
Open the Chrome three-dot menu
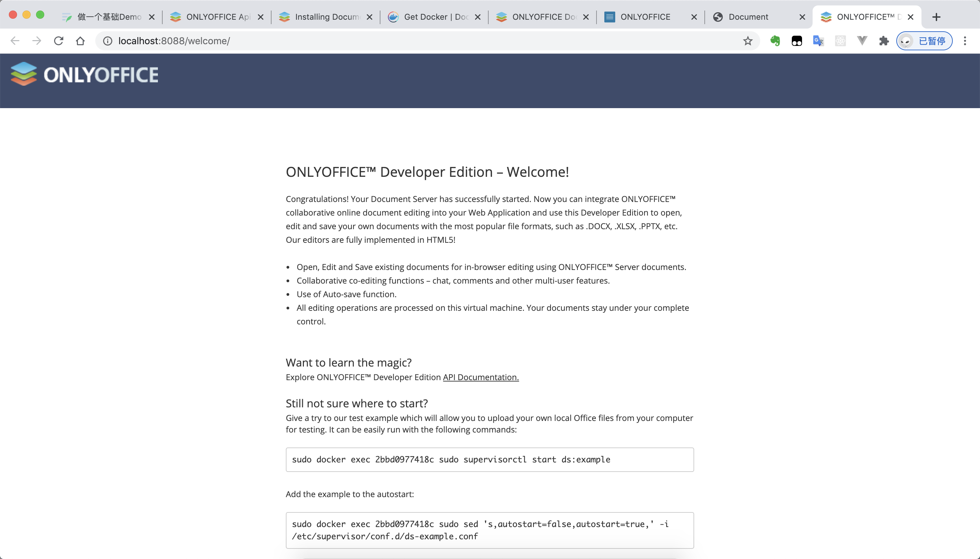click(x=965, y=41)
